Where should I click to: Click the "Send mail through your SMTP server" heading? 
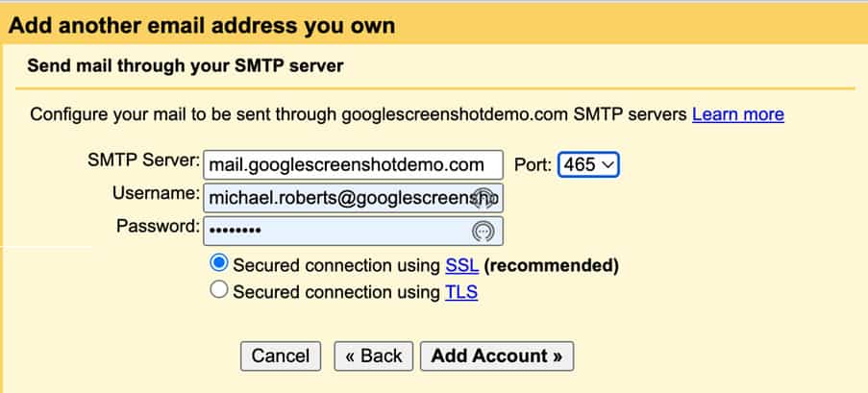click(x=186, y=66)
